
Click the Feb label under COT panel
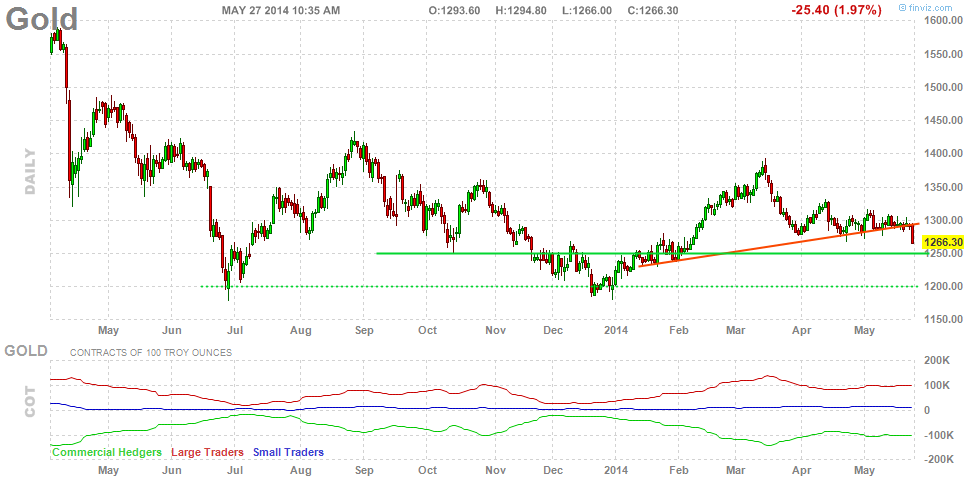coord(677,470)
